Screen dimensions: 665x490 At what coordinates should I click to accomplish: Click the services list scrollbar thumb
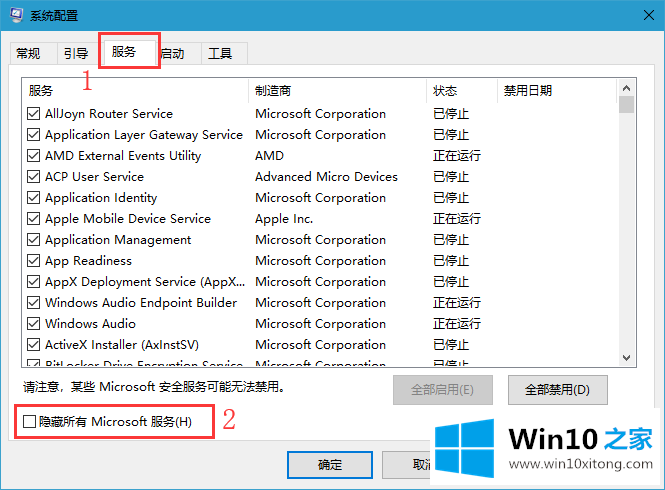coord(626,104)
